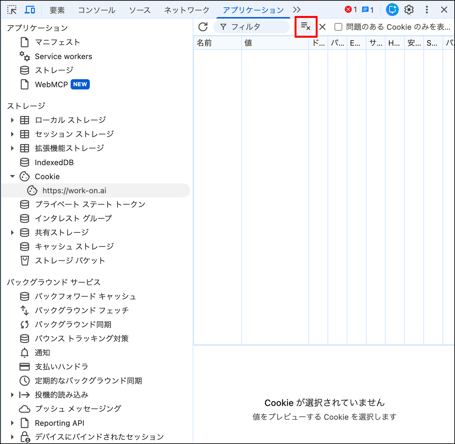455x444 pixels.
Task: Open バウンス トラッキング対策
Action: point(82,339)
